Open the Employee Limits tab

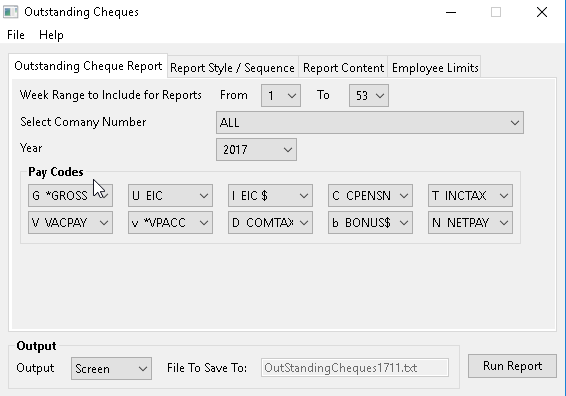click(x=435, y=68)
